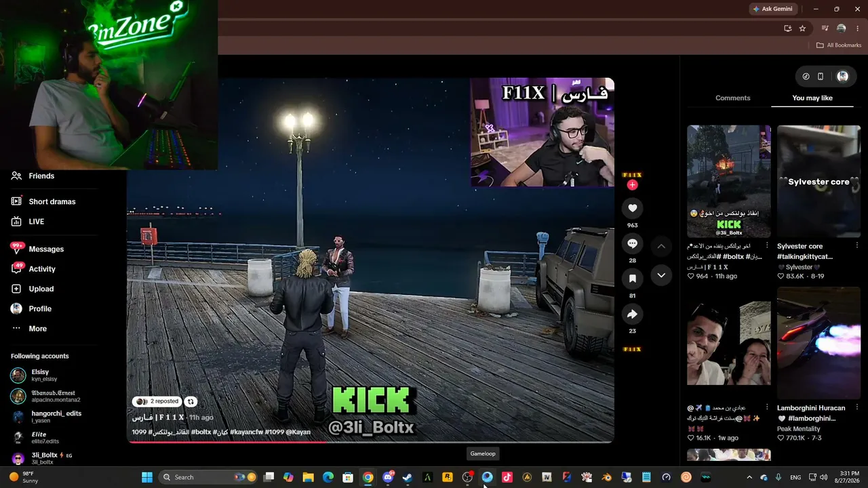The width and height of the screenshot is (868, 488).
Task: Open the KICK @3li_Boltx recommended thumbnail
Action: tap(729, 182)
